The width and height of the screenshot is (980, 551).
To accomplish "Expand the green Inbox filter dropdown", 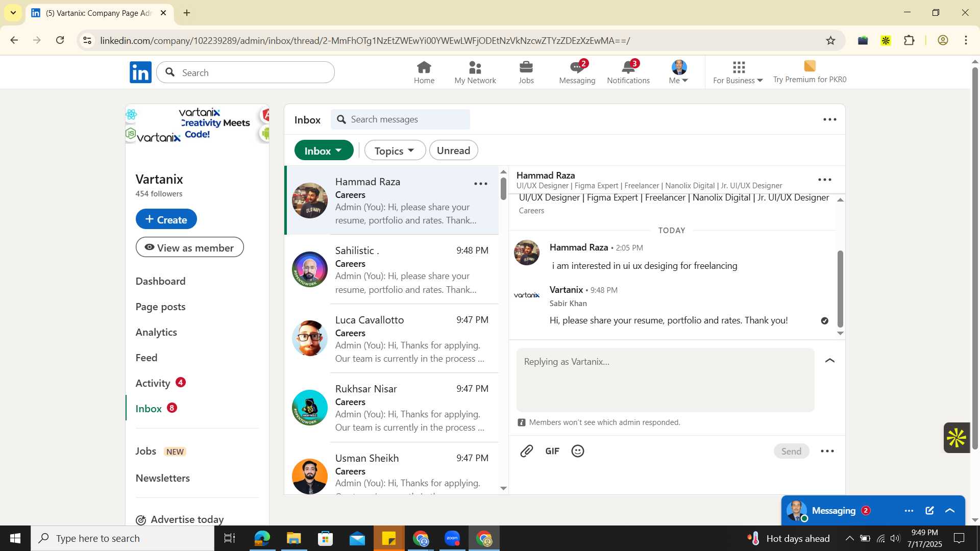I will [324, 151].
